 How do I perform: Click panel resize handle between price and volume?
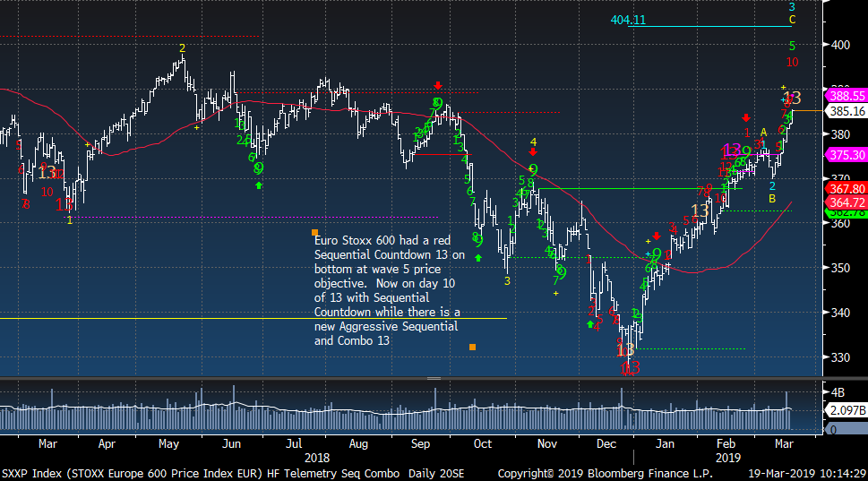[x=434, y=379]
